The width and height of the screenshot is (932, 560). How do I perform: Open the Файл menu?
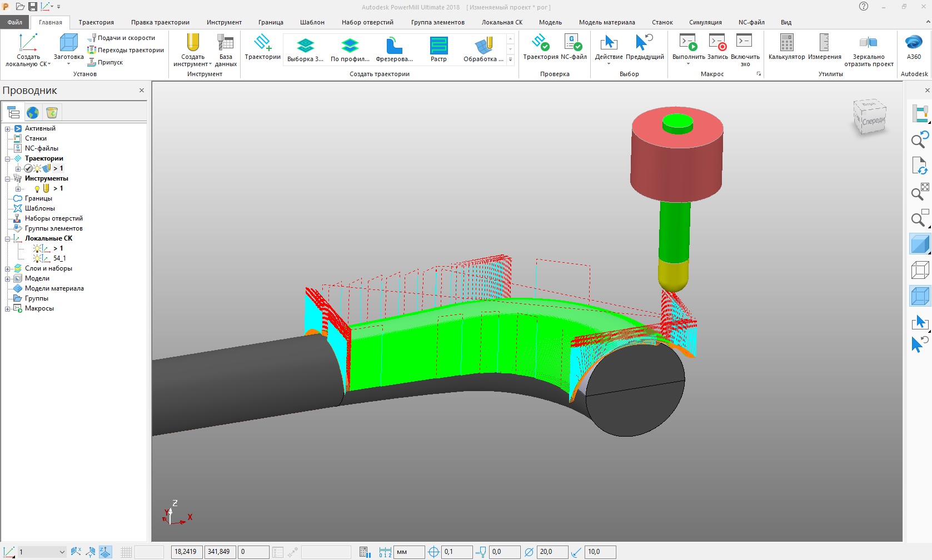15,22
